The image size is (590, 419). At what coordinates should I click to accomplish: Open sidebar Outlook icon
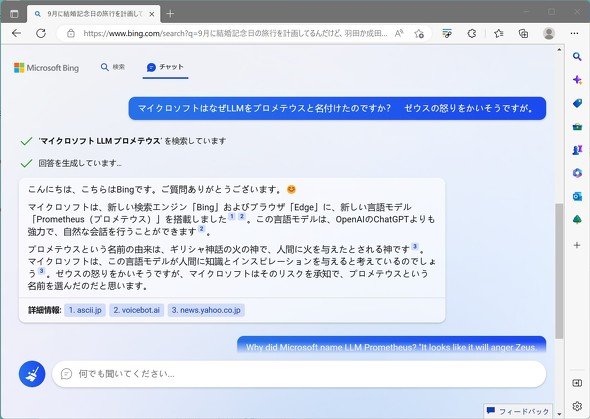point(577,196)
